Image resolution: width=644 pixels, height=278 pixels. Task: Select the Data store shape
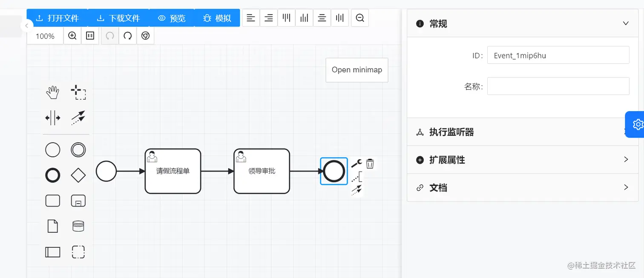pyautogui.click(x=78, y=226)
